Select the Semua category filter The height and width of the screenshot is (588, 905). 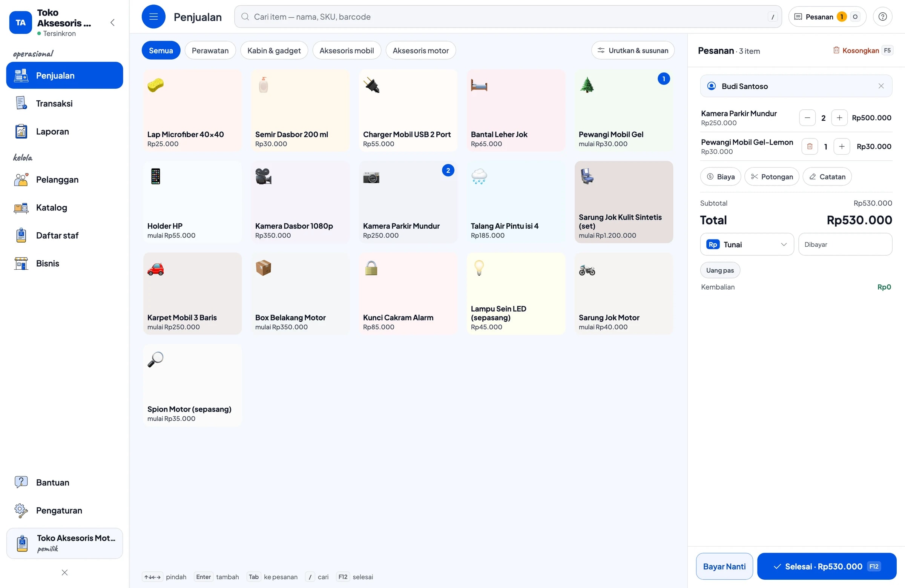(161, 51)
